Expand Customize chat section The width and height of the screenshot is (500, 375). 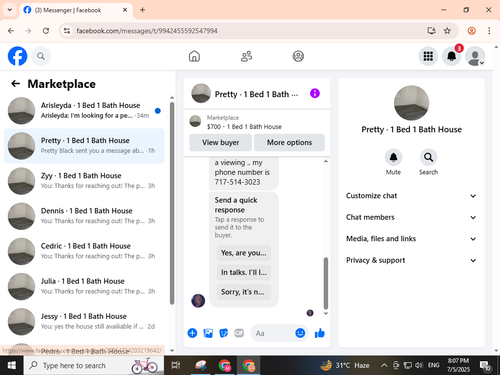(411, 196)
